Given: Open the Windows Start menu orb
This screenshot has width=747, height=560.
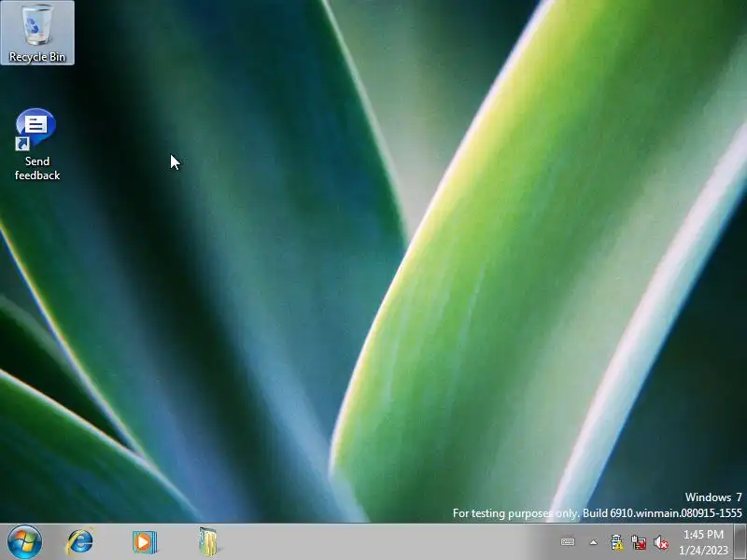Looking at the screenshot, I should (x=24, y=542).
